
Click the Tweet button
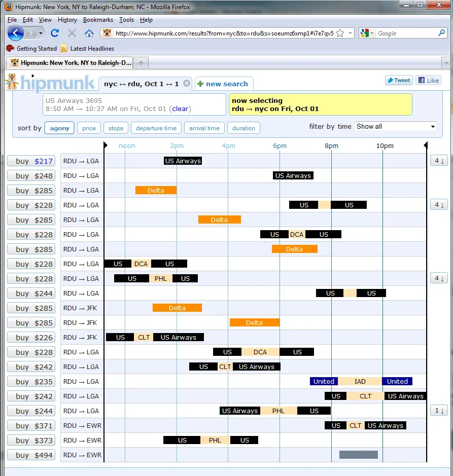[399, 80]
